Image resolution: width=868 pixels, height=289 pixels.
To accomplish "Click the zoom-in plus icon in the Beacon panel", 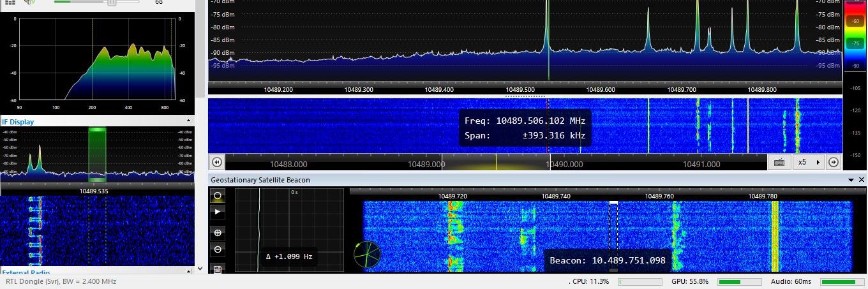I will pyautogui.click(x=218, y=233).
